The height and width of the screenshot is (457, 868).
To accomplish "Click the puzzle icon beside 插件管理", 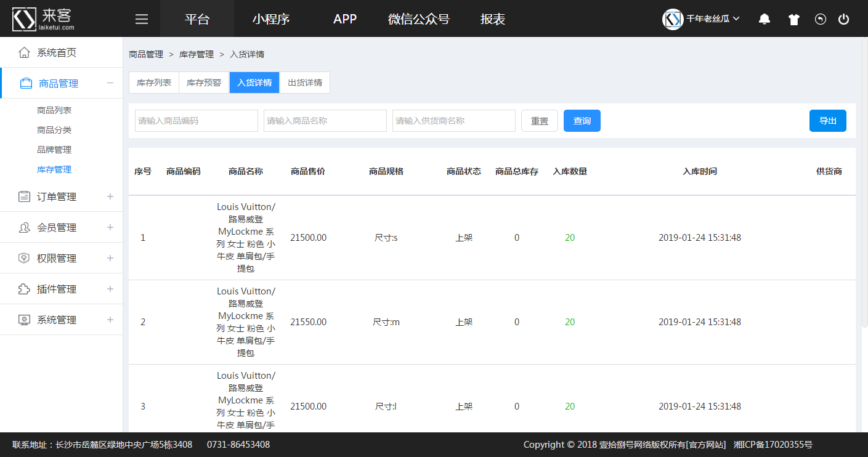I will pos(24,289).
